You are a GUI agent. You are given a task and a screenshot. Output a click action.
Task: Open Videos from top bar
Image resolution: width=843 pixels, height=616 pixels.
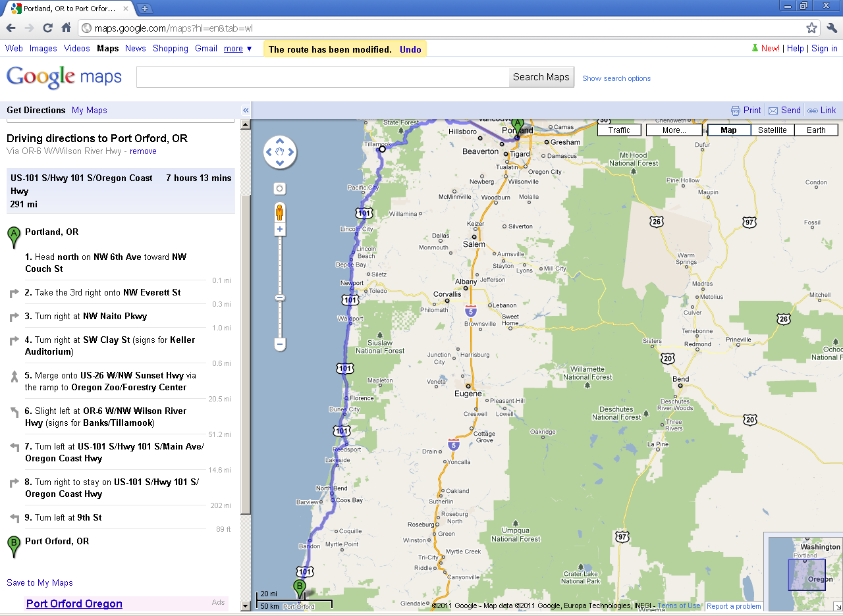(x=77, y=49)
